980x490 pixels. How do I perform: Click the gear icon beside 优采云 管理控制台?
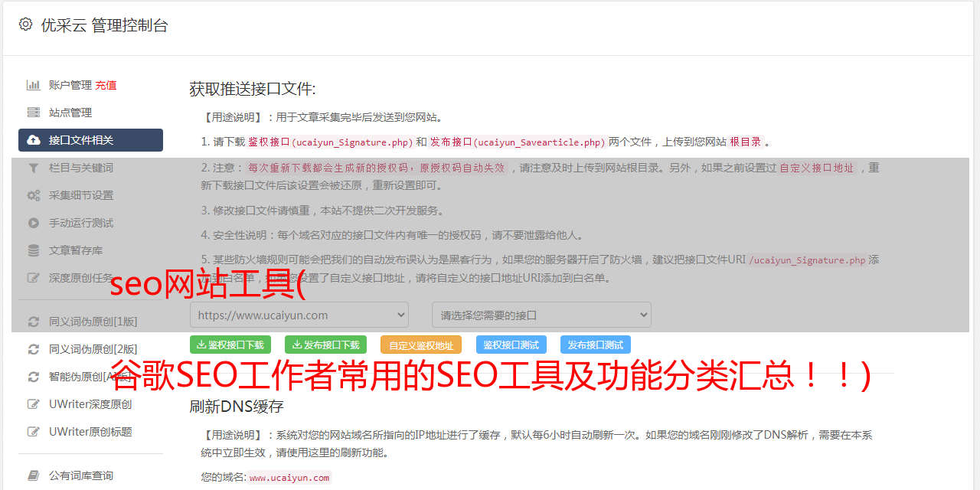point(26,24)
